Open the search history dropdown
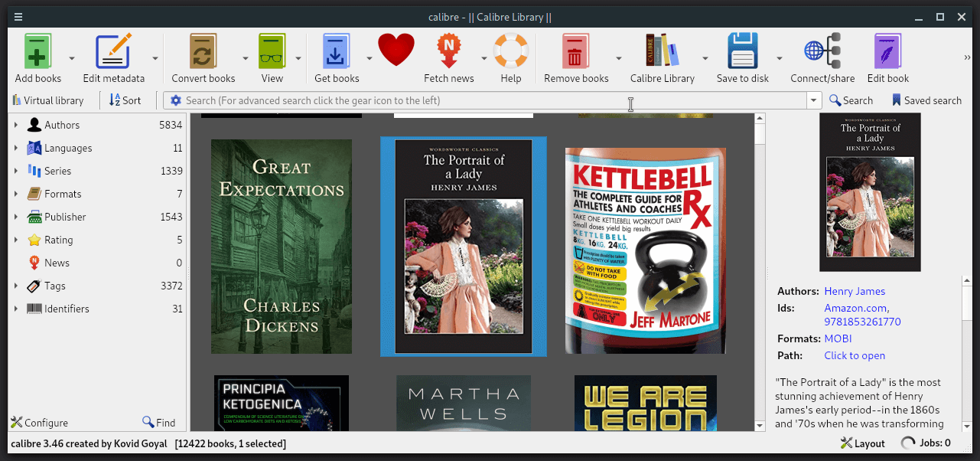 click(x=813, y=100)
